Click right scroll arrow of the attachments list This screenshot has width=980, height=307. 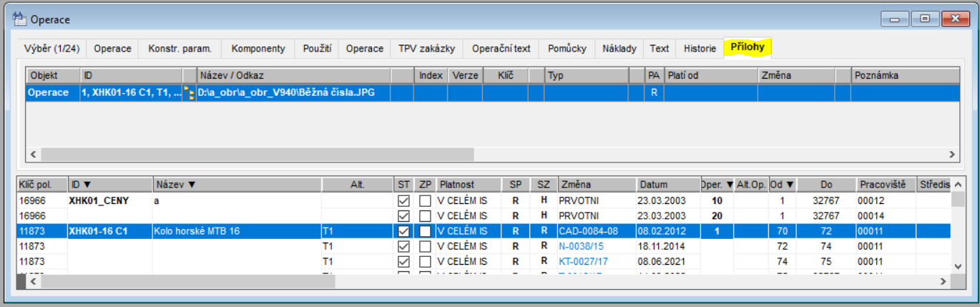(951, 155)
